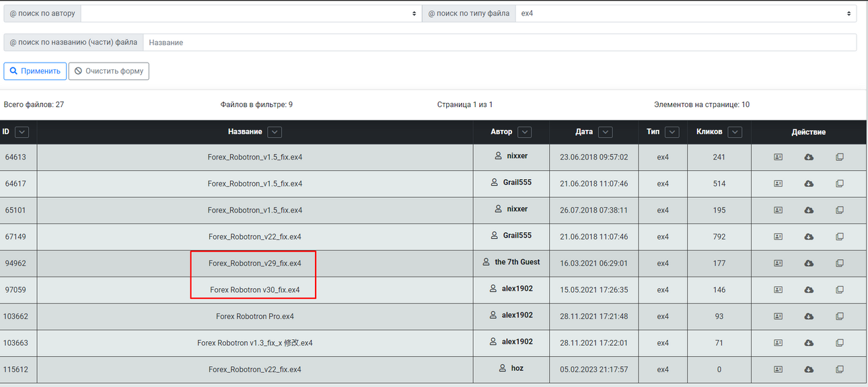The image size is (868, 387).
Task: Select file name Forex Robotron Pro.ex4
Action: pos(255,316)
